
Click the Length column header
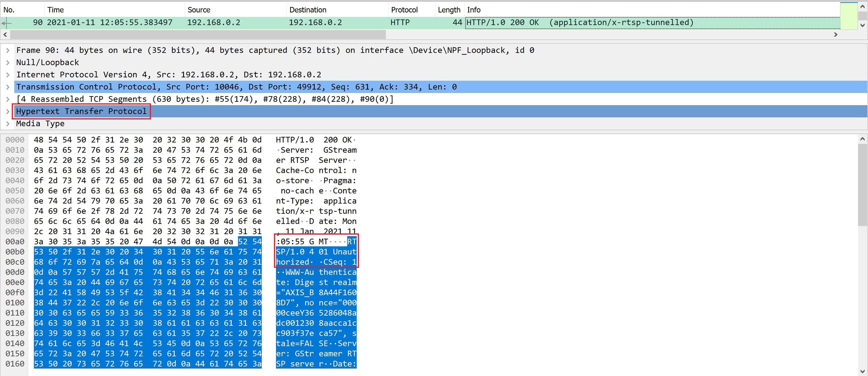click(448, 10)
